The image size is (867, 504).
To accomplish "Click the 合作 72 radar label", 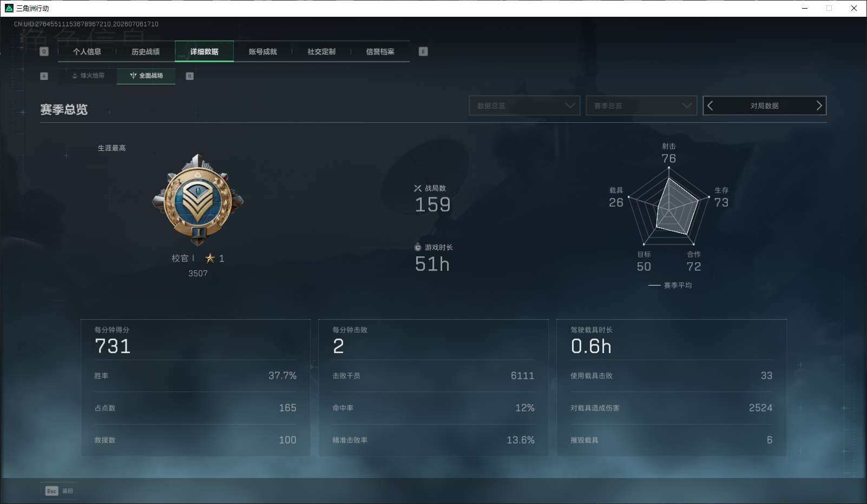I will 694,261.
